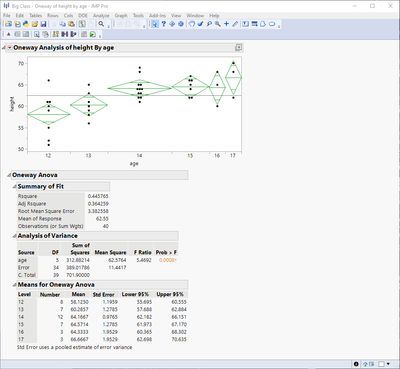Click sum of squares value 701.90000
Image resolution: width=400 pixels, height=369 pixels.
click(78, 275)
